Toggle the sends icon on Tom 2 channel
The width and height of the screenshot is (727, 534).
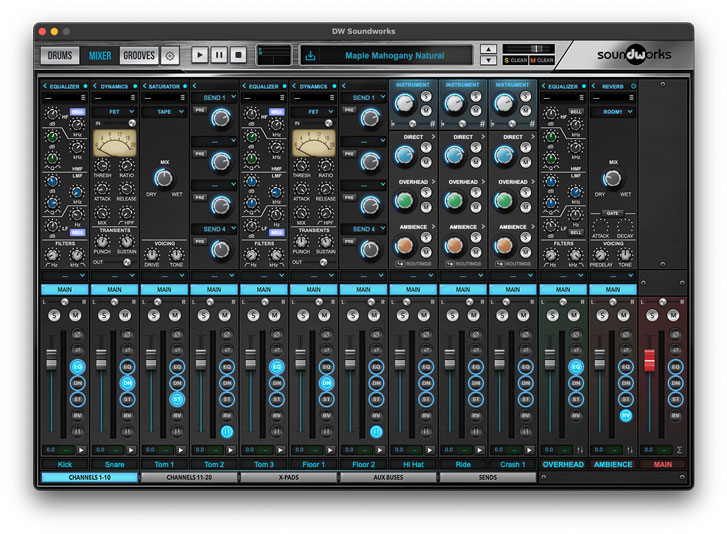pyautogui.click(x=227, y=432)
